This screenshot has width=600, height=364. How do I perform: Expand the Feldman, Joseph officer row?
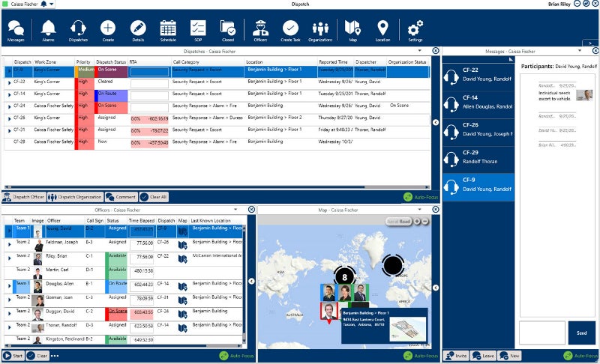(9, 243)
